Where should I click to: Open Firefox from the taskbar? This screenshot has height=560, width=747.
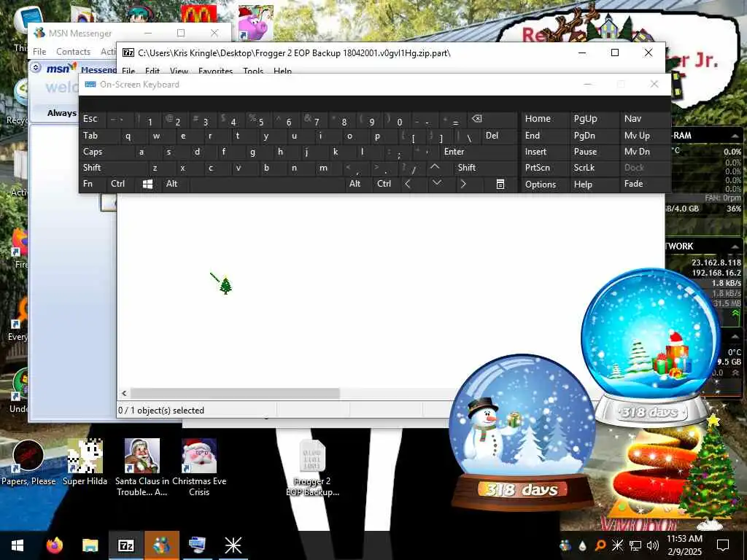54,545
